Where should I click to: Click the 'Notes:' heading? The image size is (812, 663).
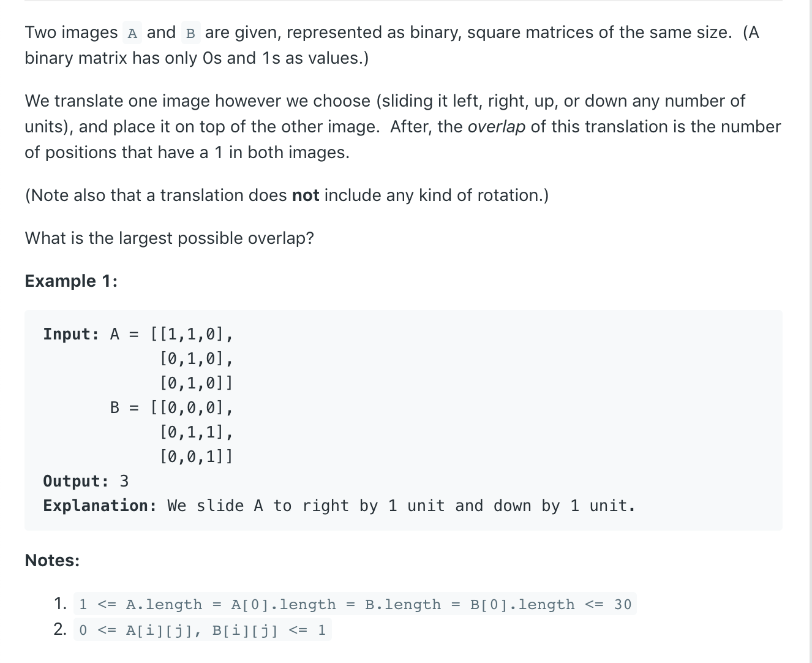[52, 561]
